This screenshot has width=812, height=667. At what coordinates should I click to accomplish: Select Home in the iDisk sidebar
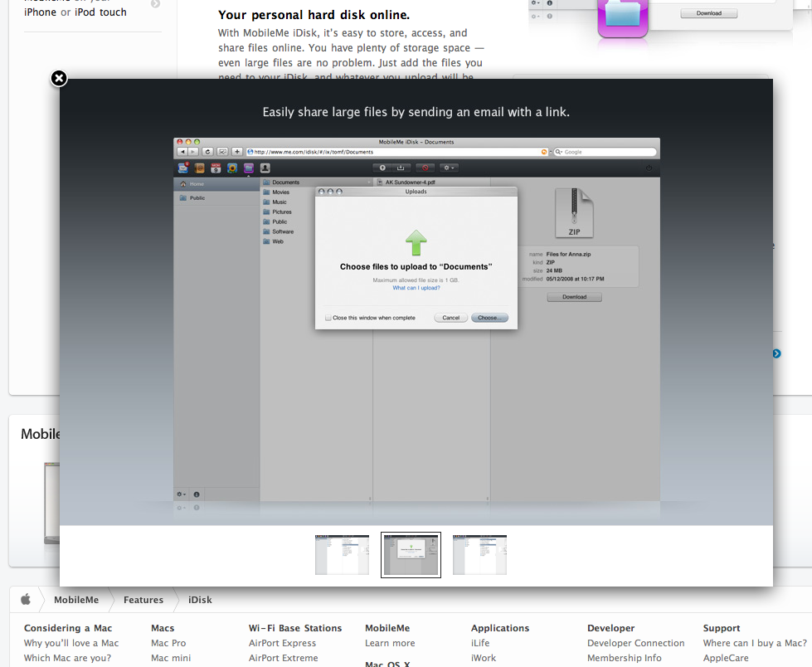pyautogui.click(x=216, y=184)
